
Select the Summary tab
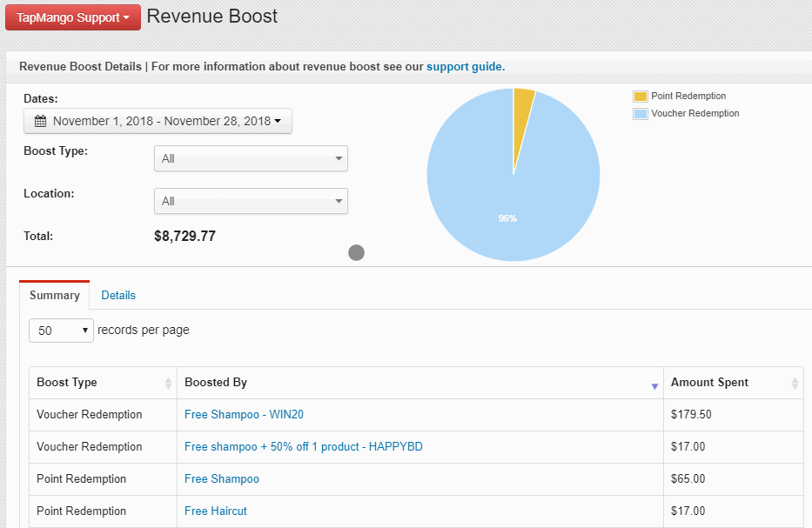[x=54, y=296]
